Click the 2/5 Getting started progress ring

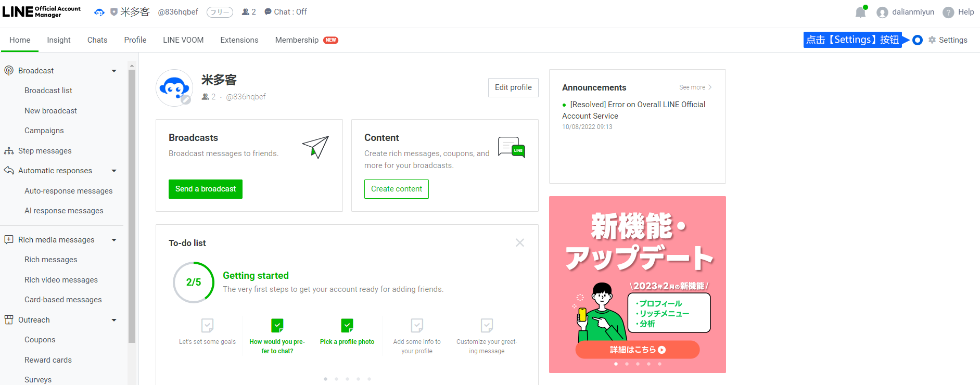[x=194, y=282]
